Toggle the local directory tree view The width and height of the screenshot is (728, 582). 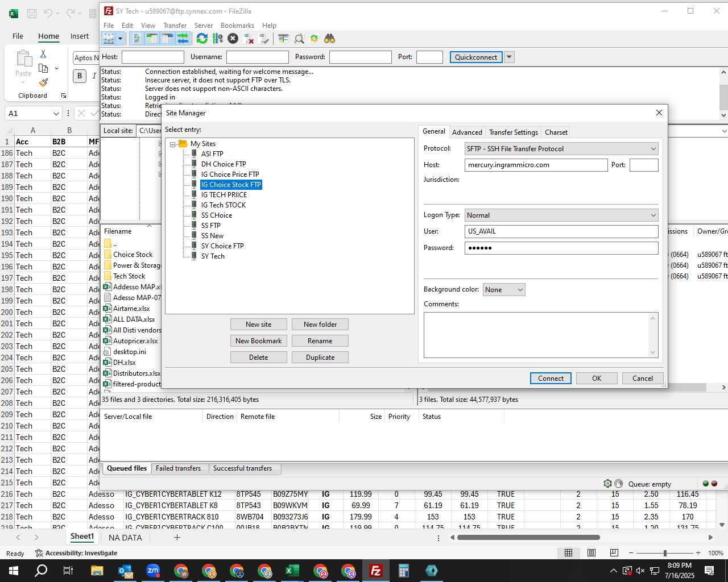pos(152,39)
